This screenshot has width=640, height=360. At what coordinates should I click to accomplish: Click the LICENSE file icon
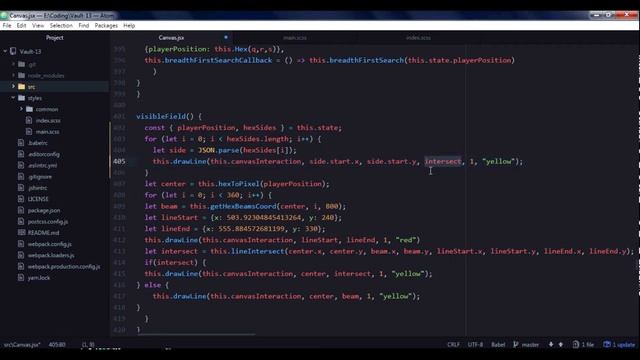(21, 199)
